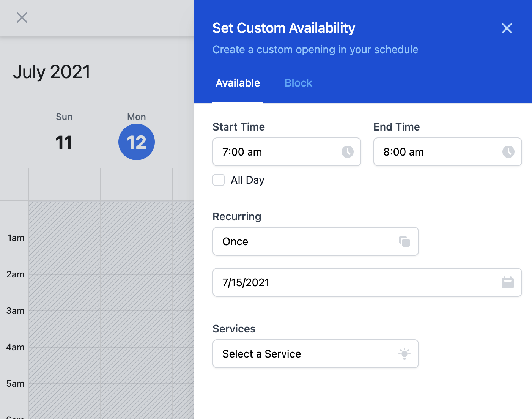Click the lightbulb icon in Services field

405,354
